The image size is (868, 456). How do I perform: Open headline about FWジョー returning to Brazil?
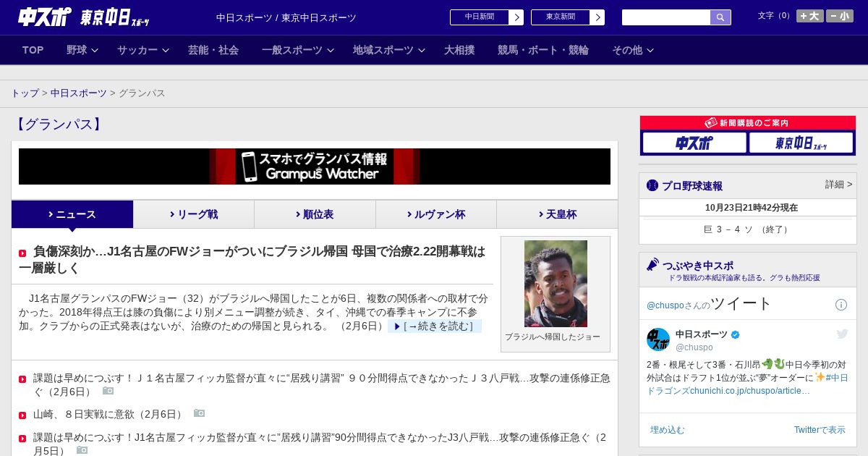[252, 260]
